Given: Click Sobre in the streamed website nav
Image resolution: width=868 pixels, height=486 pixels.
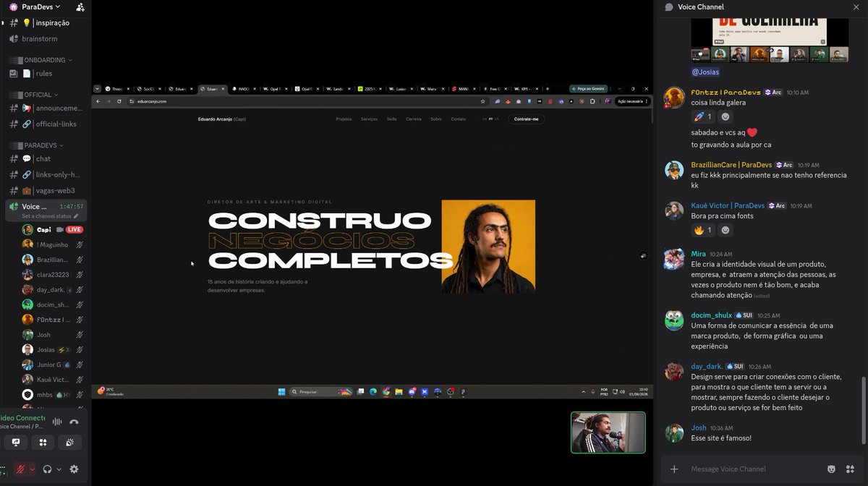Looking at the screenshot, I should [436, 119].
